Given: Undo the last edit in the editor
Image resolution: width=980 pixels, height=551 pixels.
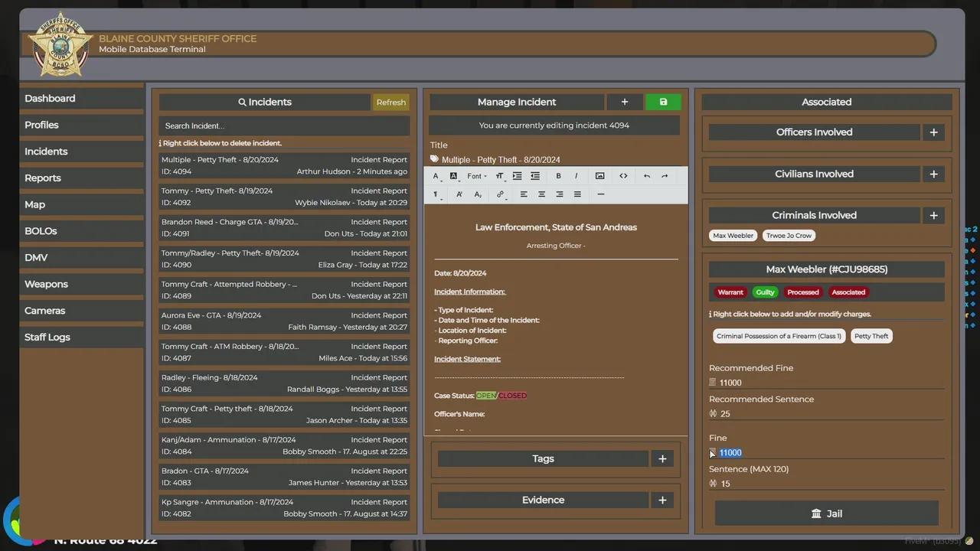Looking at the screenshot, I should tap(647, 176).
